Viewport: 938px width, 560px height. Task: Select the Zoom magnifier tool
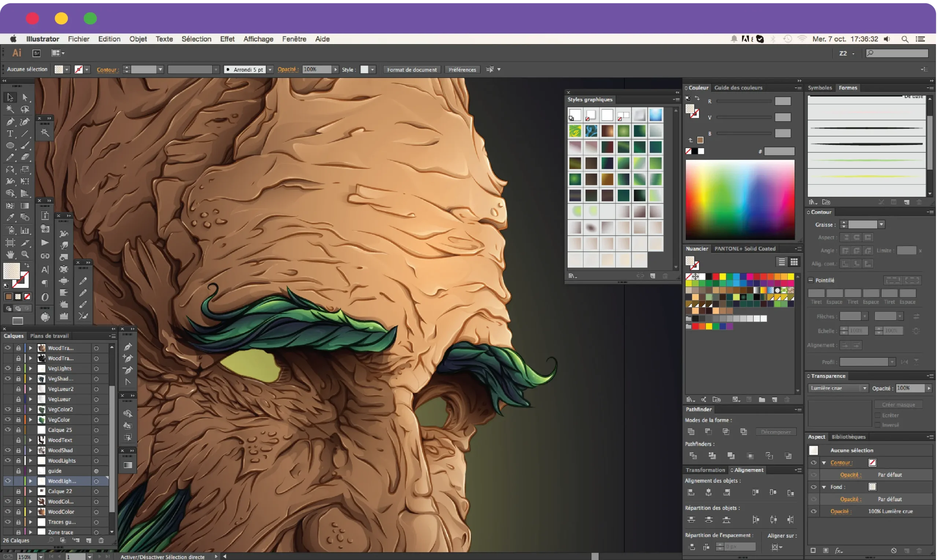[25, 254]
